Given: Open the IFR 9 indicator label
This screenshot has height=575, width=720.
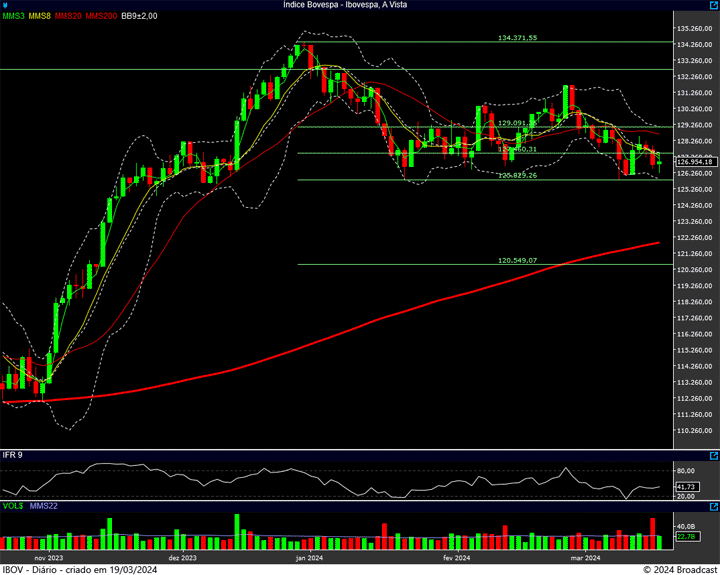Looking at the screenshot, I should 13,455.
